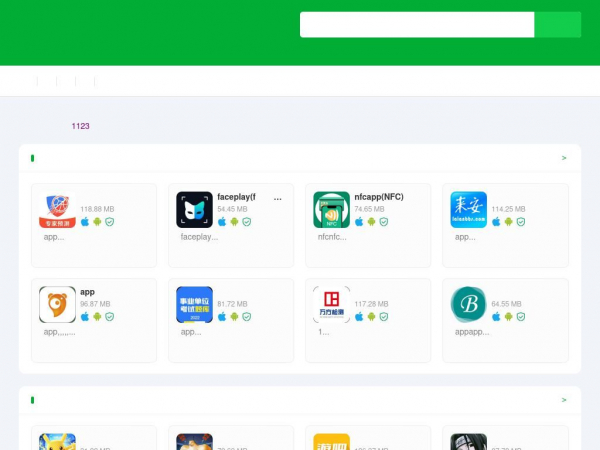The height and width of the screenshot is (450, 600).
Task: Expand second section using its '>' arrow
Action: click(564, 400)
